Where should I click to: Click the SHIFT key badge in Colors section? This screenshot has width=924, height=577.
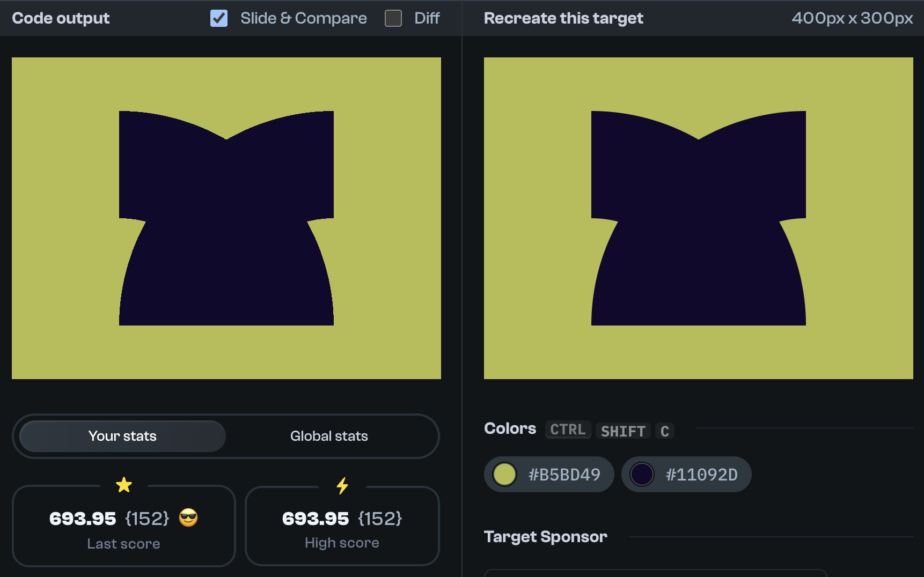622,431
